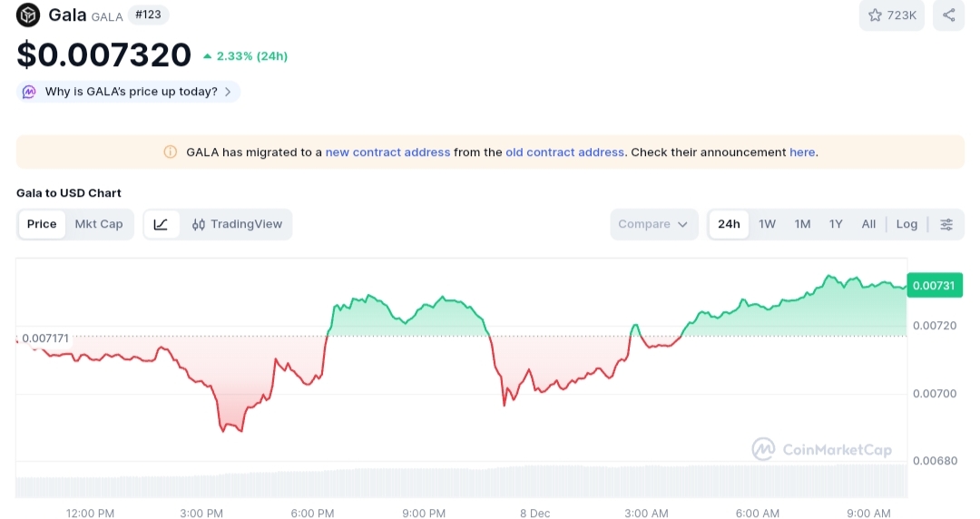Open chart settings sliders icon

point(946,224)
